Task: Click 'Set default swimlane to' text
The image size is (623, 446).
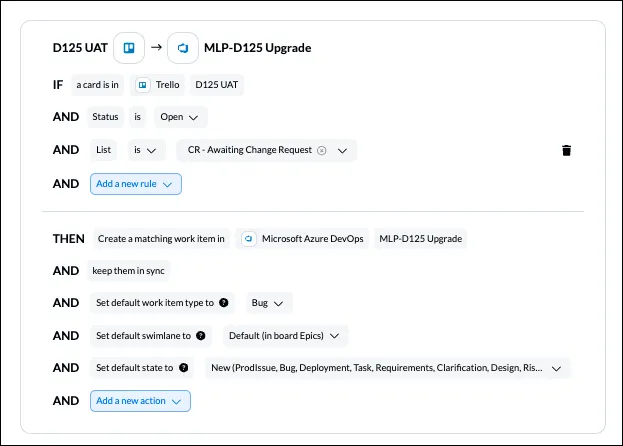Action: pos(143,336)
